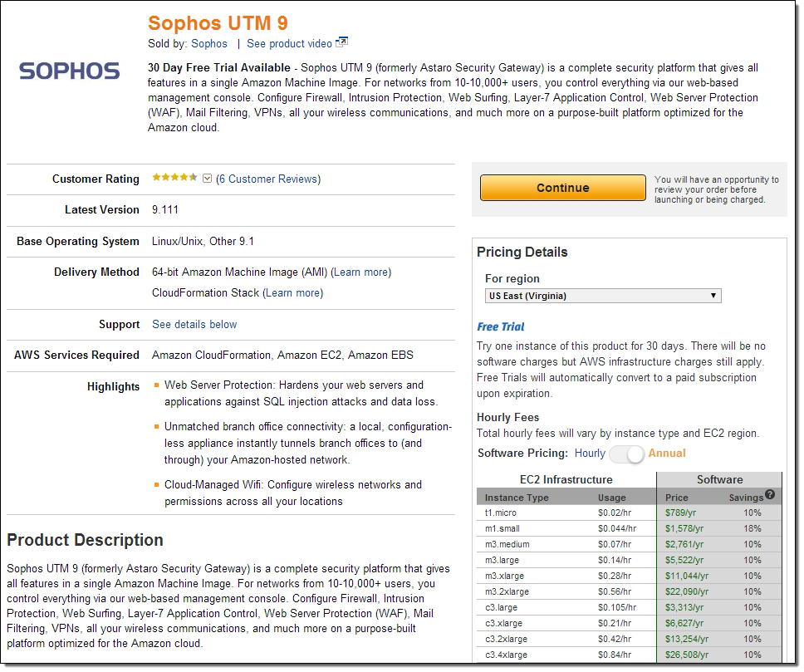Click the Free Trial heading link
804x672 pixels.
(x=501, y=326)
